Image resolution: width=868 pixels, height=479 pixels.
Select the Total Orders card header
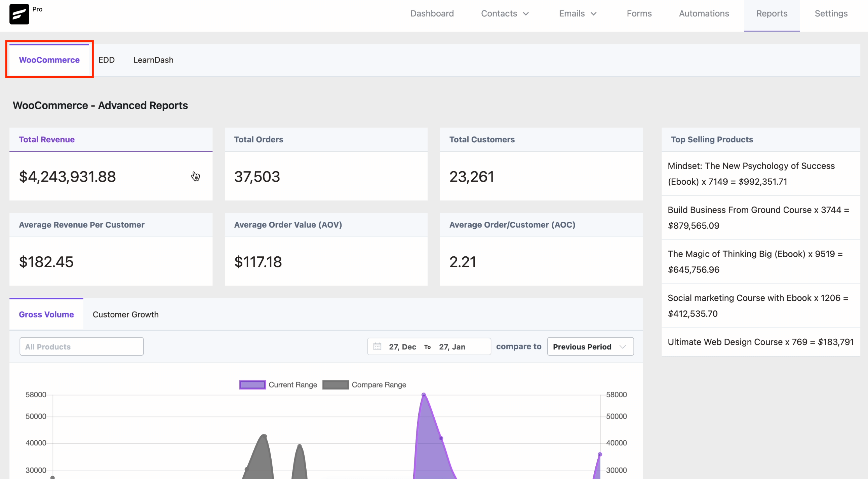326,140
